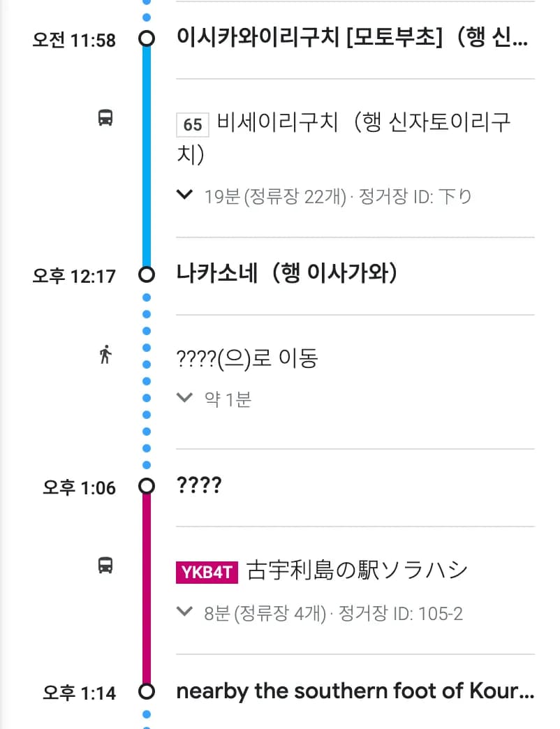The width and height of the screenshot is (560, 729).
Task: Click the blue route line segment
Action: click(x=146, y=154)
